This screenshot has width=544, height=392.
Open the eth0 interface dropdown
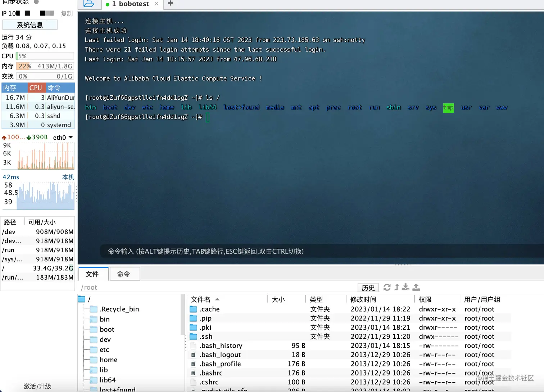tap(71, 137)
